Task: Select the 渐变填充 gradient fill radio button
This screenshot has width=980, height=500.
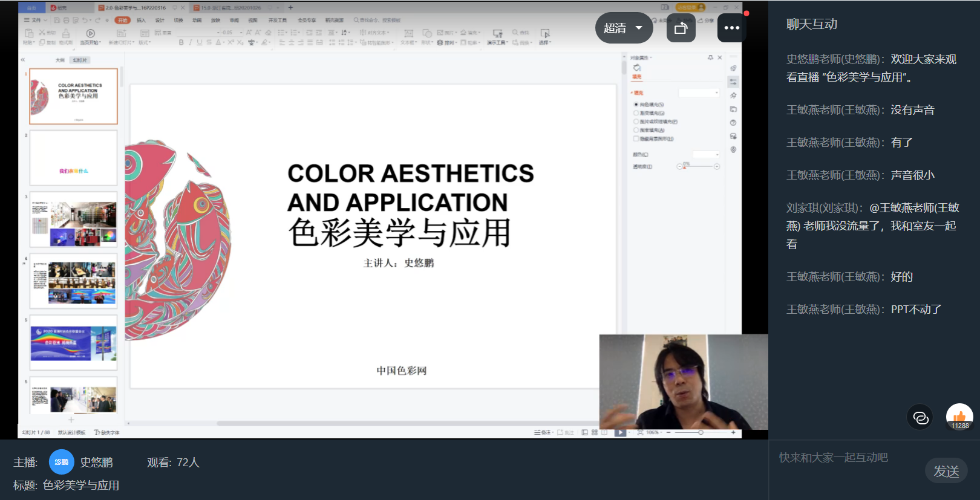Action: pyautogui.click(x=636, y=113)
